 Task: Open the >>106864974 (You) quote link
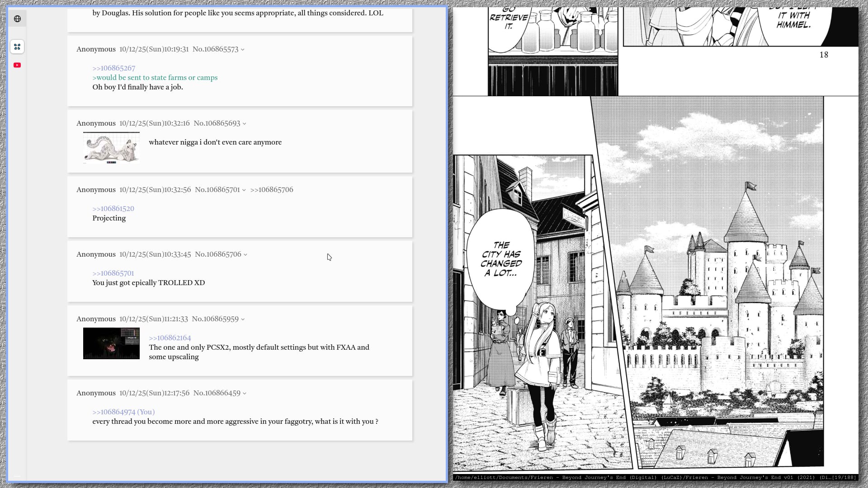click(123, 412)
